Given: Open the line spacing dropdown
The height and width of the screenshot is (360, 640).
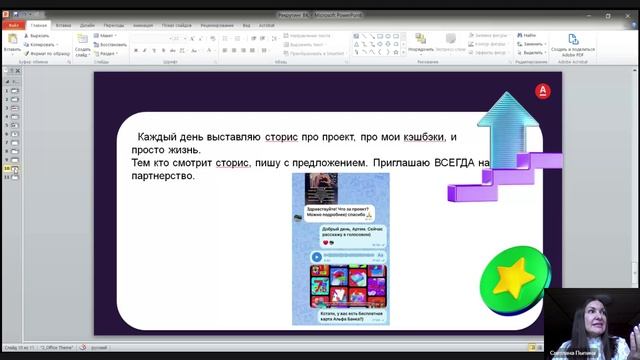Looking at the screenshot, I should (x=275, y=39).
